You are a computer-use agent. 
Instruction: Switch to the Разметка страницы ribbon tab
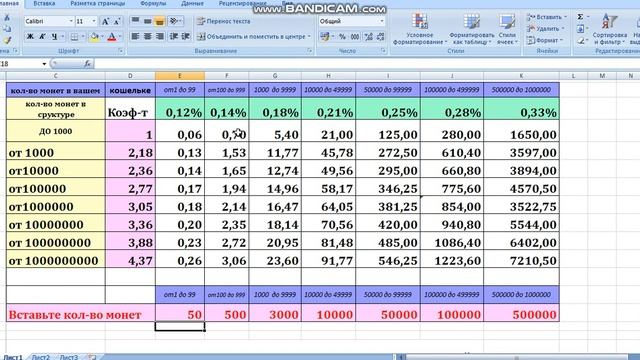click(x=98, y=4)
